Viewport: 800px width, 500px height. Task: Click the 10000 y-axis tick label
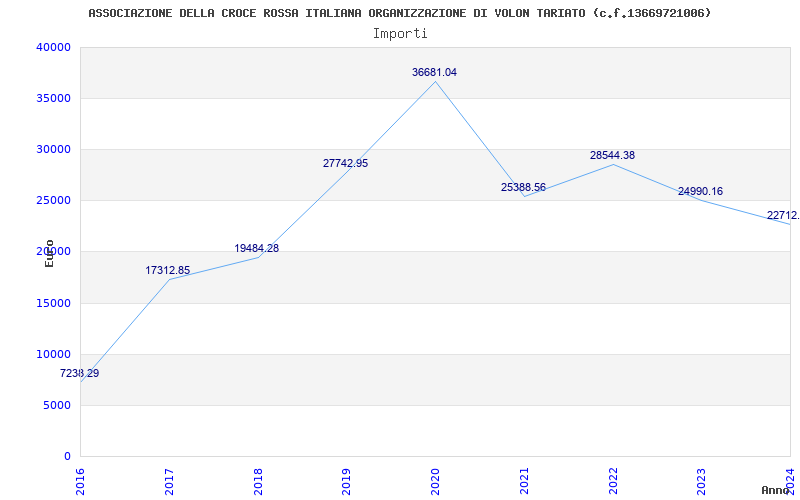coord(53,355)
